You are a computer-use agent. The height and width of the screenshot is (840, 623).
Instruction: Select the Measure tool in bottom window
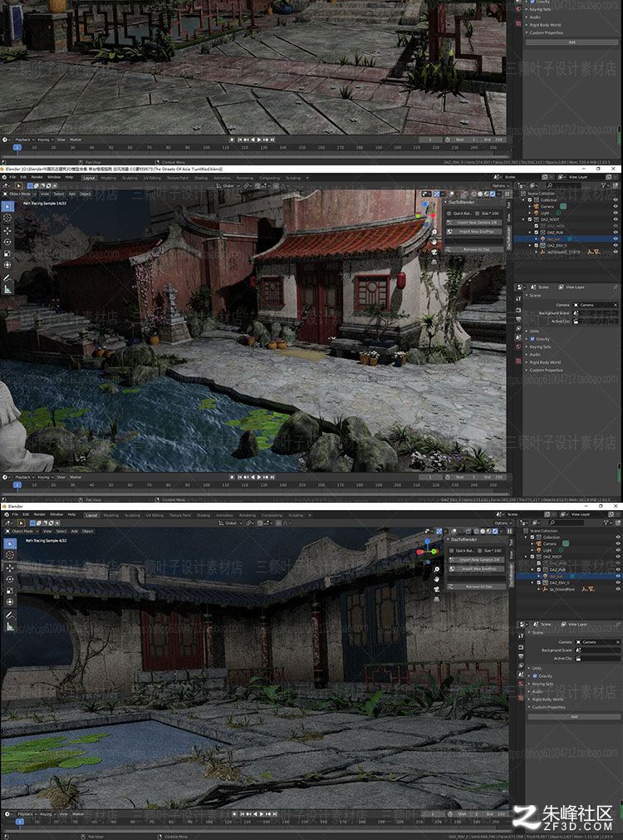point(10,626)
